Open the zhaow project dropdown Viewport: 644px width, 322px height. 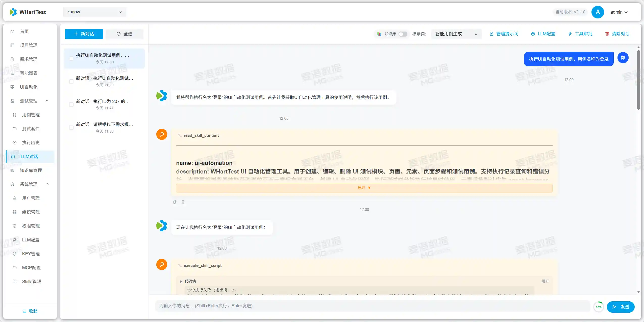pyautogui.click(x=94, y=12)
